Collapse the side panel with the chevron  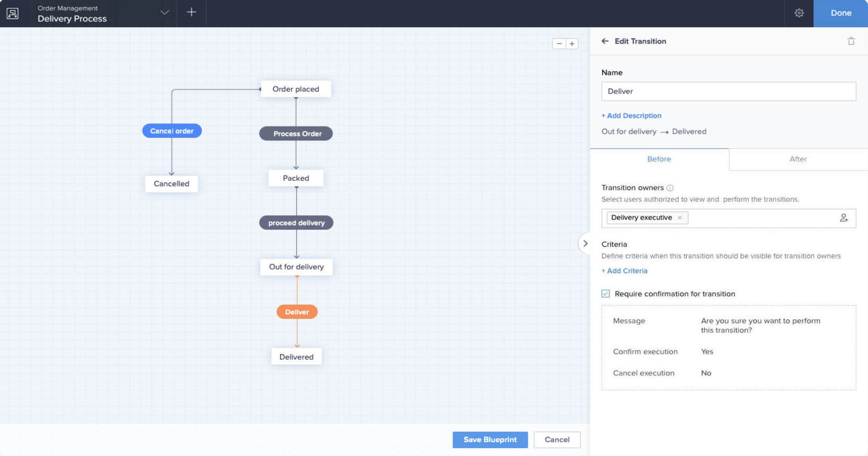[585, 243]
